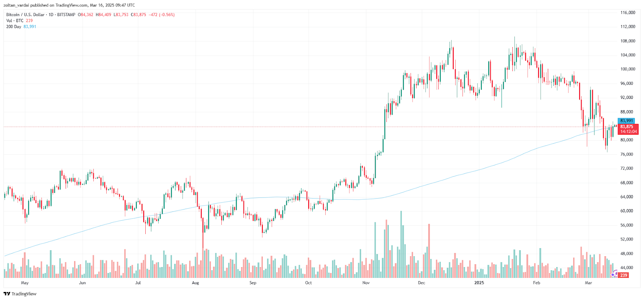
Task: Click the 200 Day moving average legend
Action: [x=14, y=27]
